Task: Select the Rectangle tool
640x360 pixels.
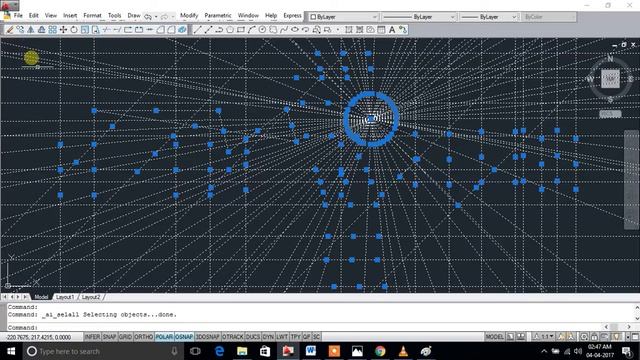Action: 241,30
